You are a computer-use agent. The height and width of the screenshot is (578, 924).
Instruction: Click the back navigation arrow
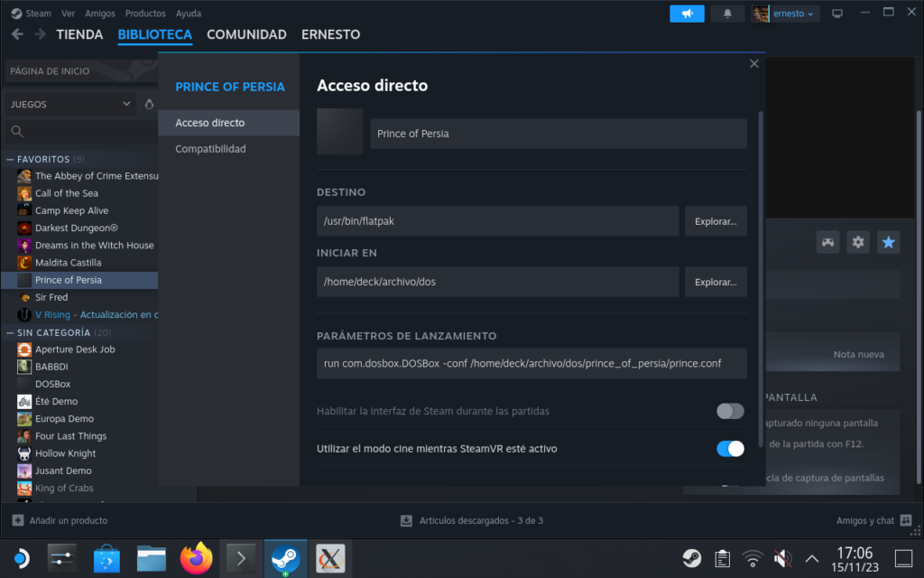(x=16, y=34)
